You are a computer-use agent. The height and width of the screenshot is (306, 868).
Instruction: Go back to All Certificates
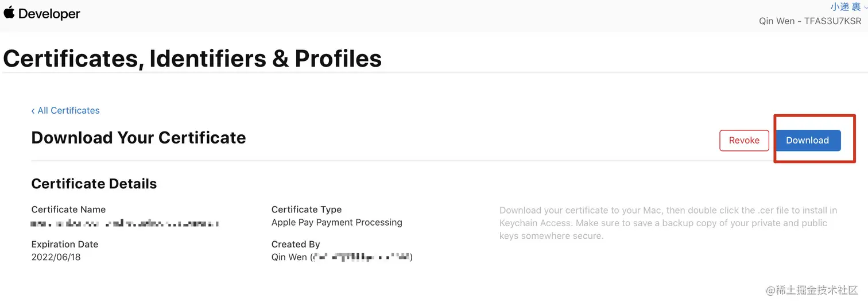pos(68,110)
